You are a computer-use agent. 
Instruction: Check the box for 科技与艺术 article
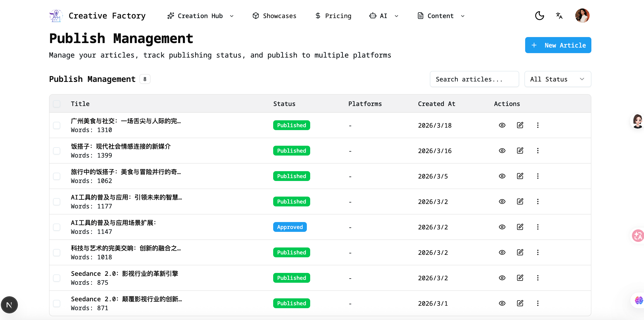coord(57,252)
